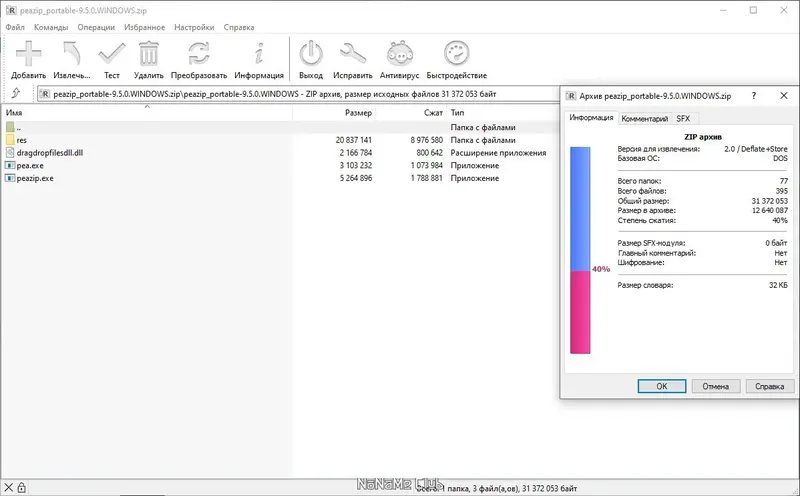This screenshot has width=800, height=496.
Task: Open the Настройки menu
Action: [194, 27]
